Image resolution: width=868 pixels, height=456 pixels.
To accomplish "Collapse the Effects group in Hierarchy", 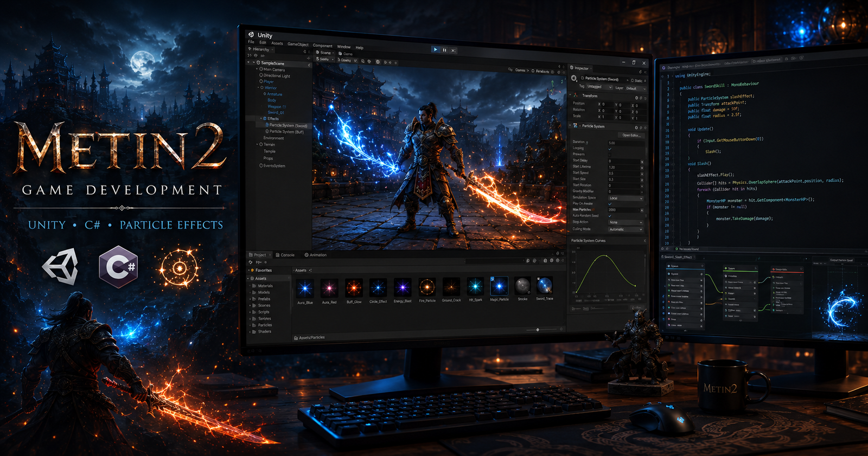I will click(x=260, y=118).
